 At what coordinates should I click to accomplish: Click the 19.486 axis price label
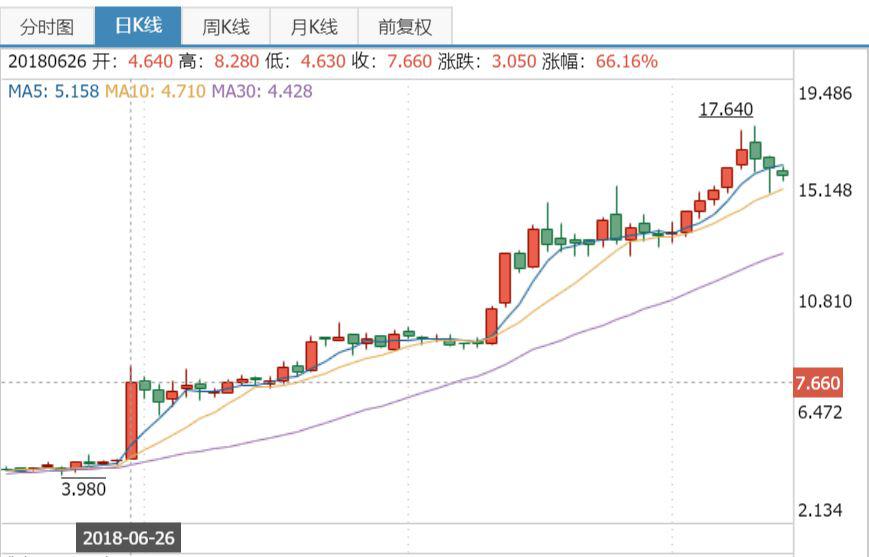pos(825,93)
